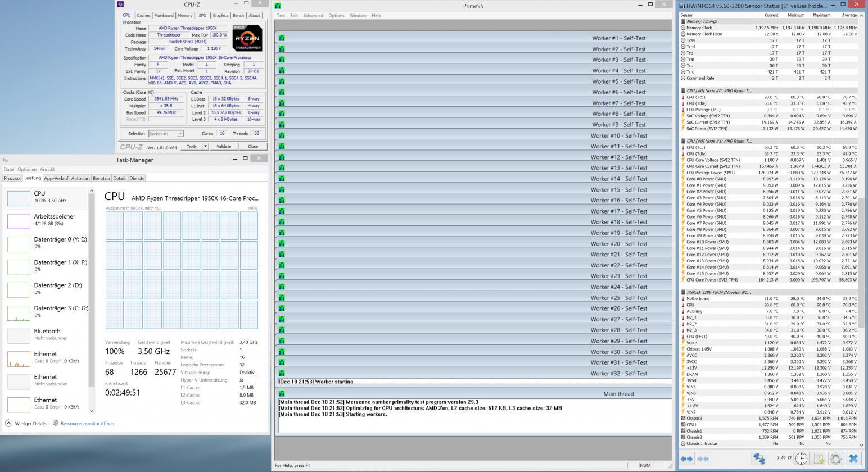The width and height of the screenshot is (868, 472).
Task: Click the Prime95 Worker #1 window icon
Action: 281,38
